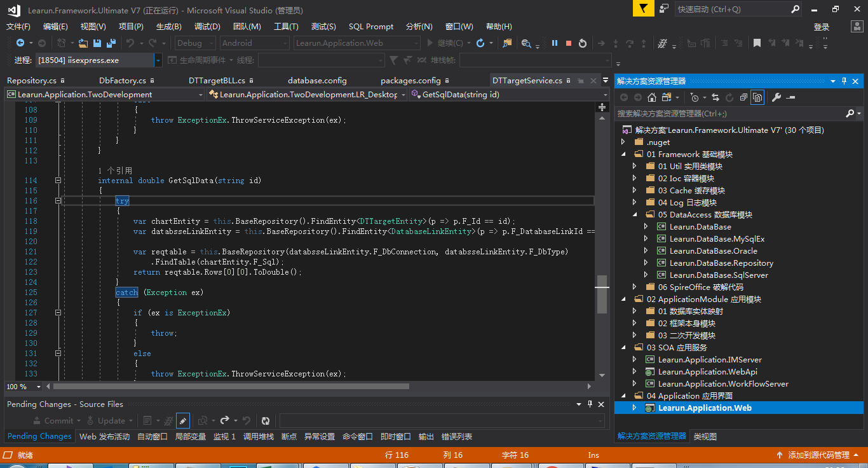Pause debugging with the Break All icon
This screenshot has width=868, height=468.
tap(555, 43)
